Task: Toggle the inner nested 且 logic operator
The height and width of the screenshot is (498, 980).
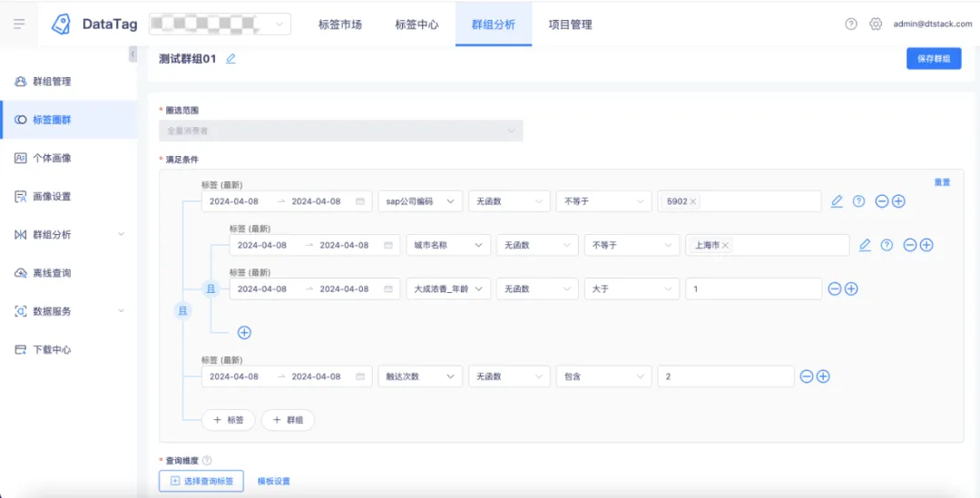Action: coord(211,288)
